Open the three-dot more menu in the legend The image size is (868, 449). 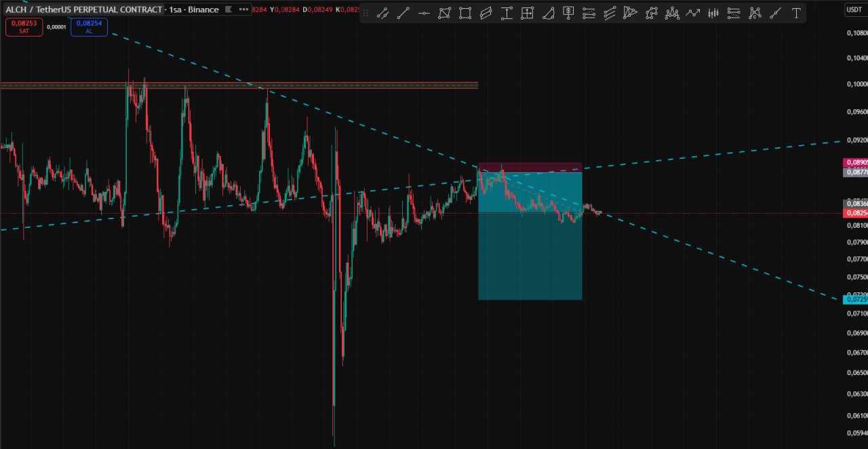pyautogui.click(x=243, y=9)
